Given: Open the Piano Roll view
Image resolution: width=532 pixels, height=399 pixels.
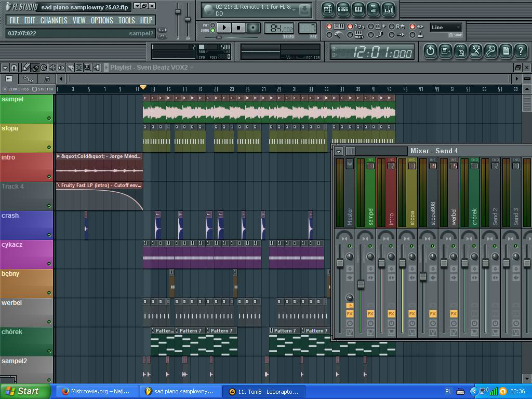Looking at the screenshot, I should pyautogui.click(x=358, y=10).
